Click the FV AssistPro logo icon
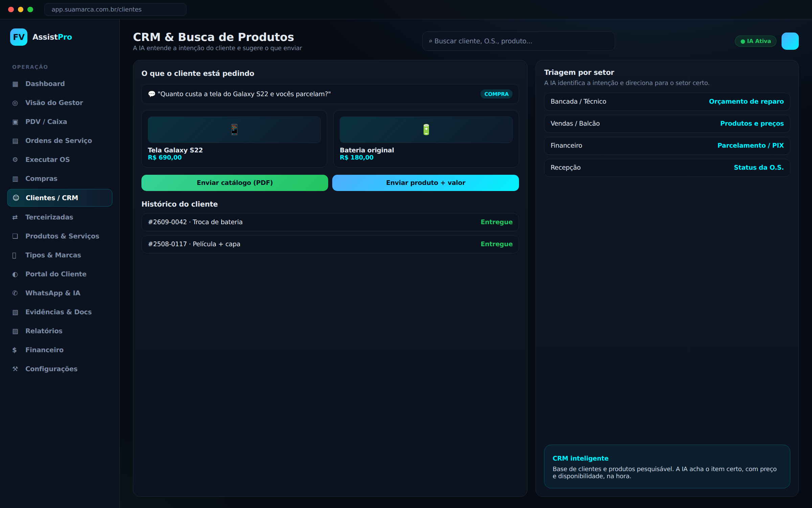 point(19,37)
